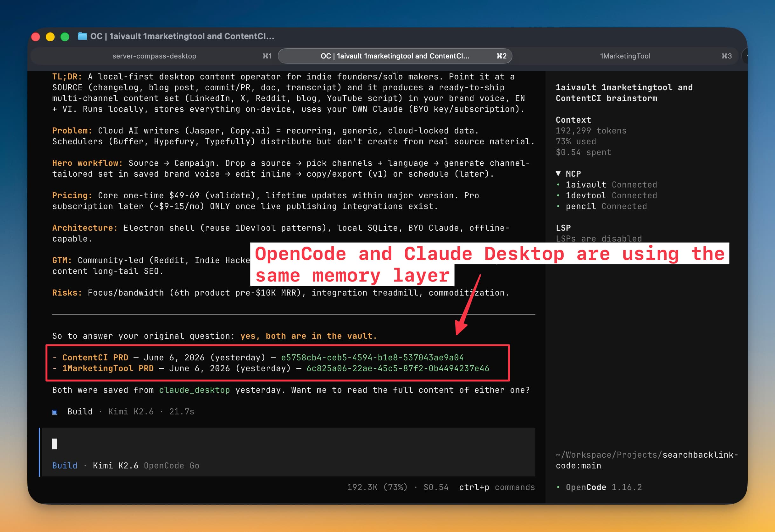Select the OC | 1aivault 1marketingtool tab
Image resolution: width=775 pixels, height=532 pixels.
[395, 56]
